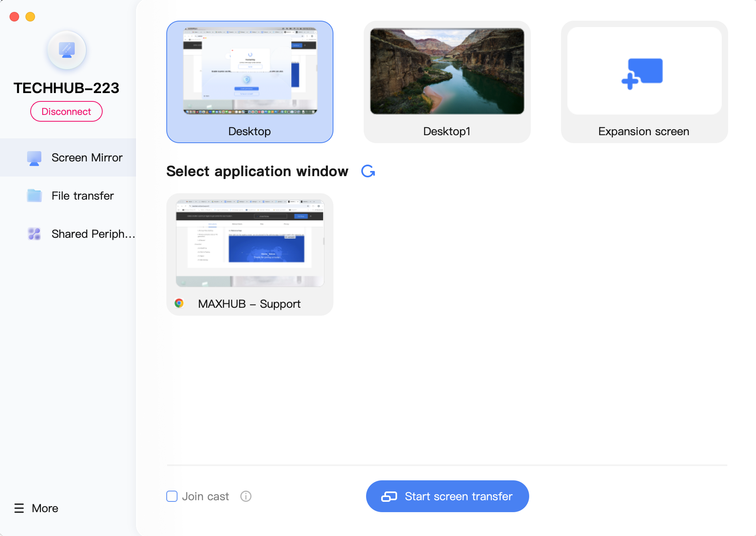Viewport: 756px width, 536px height.
Task: Click the TECHHUB-223 device avatar icon
Action: click(x=67, y=50)
